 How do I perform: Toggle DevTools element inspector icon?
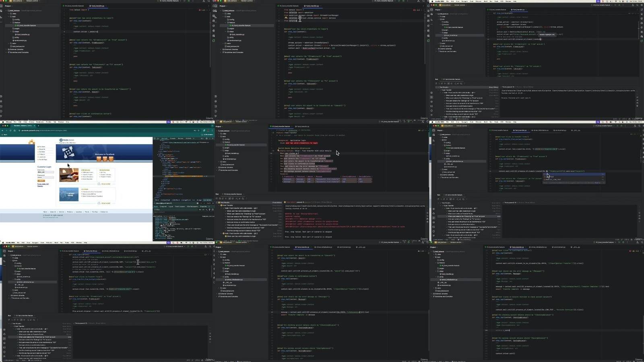pyautogui.click(x=155, y=139)
